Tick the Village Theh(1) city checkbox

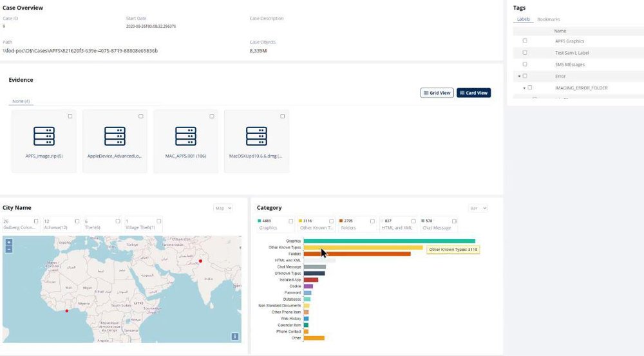click(159, 221)
